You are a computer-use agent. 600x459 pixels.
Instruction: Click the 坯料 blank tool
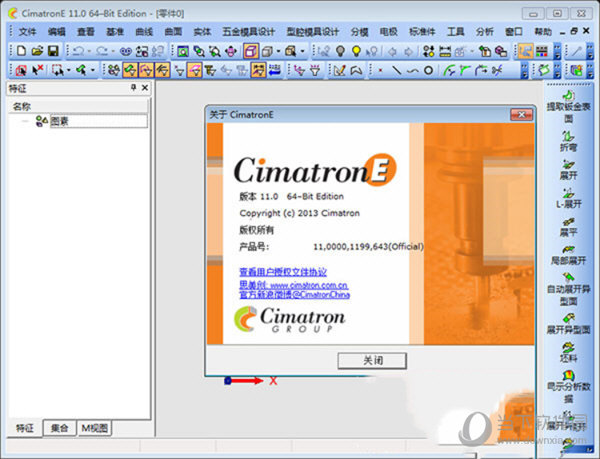[x=568, y=352]
